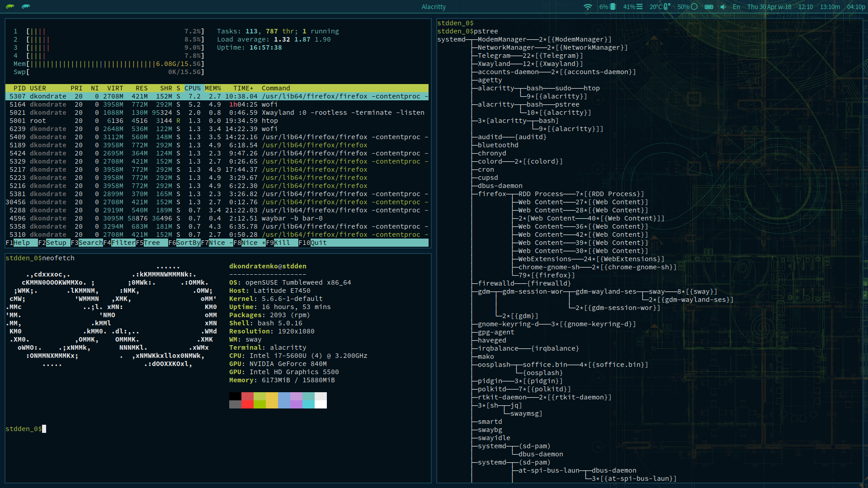This screenshot has width=868, height=488.
Task: Click the CPU% column header in htop
Action: point(192,88)
